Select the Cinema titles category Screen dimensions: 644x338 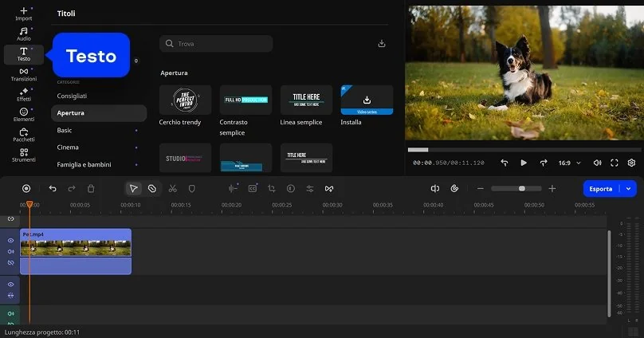tap(68, 147)
